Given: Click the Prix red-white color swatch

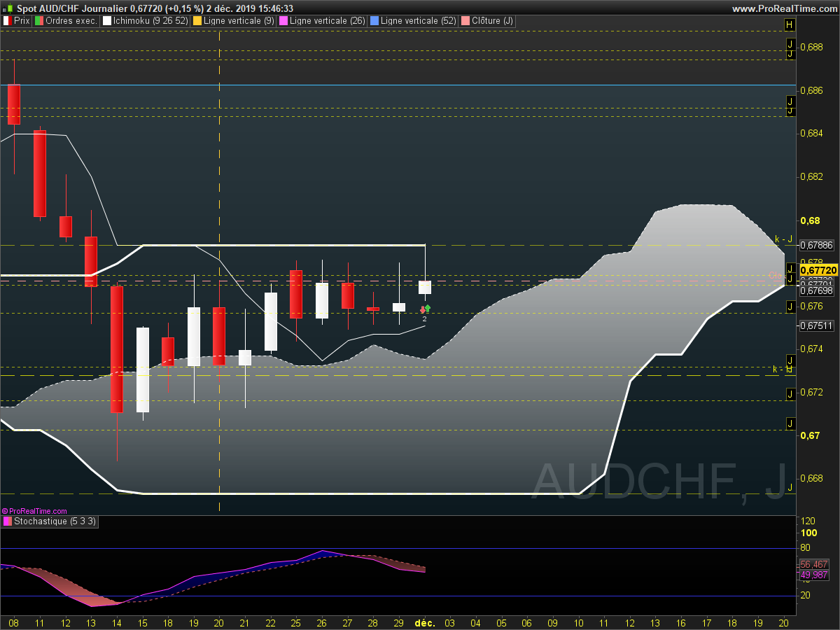Looking at the screenshot, I should 7,21.
